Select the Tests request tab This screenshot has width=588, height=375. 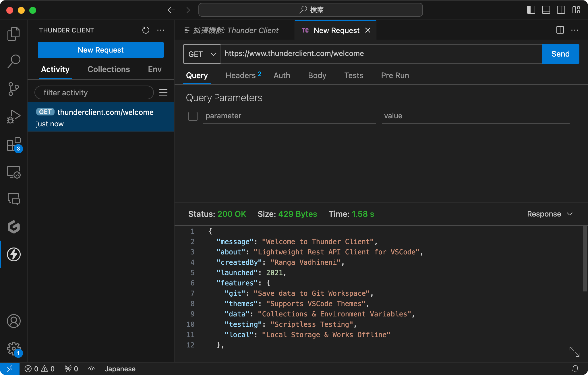(x=354, y=76)
